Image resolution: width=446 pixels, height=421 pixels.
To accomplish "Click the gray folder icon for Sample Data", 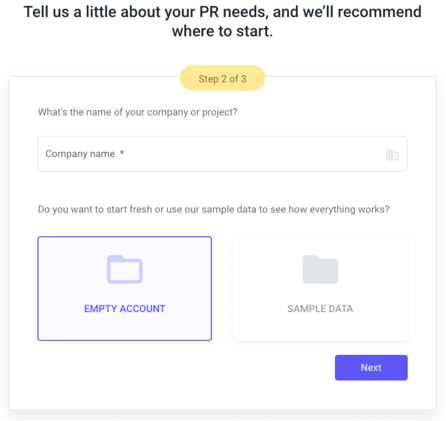I will (320, 269).
